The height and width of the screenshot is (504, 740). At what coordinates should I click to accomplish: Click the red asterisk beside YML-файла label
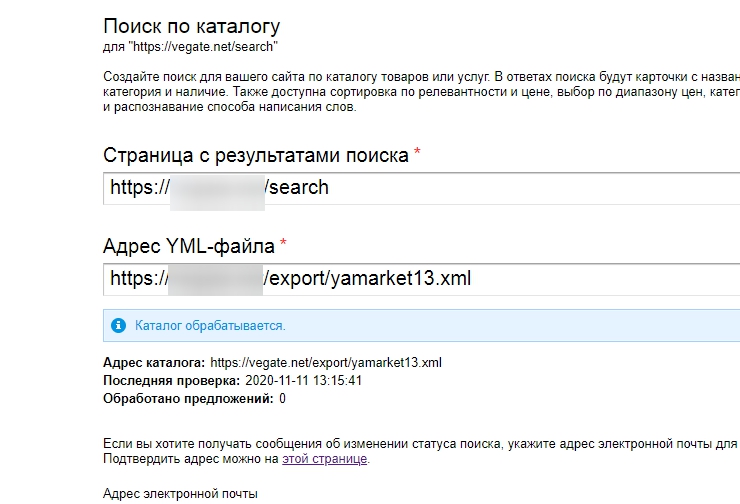(x=283, y=243)
